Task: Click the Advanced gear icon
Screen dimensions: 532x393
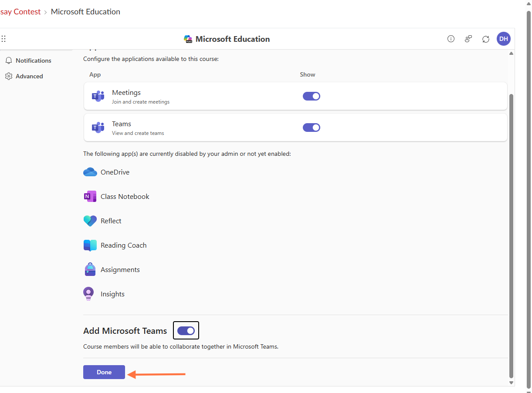Action: click(x=9, y=76)
